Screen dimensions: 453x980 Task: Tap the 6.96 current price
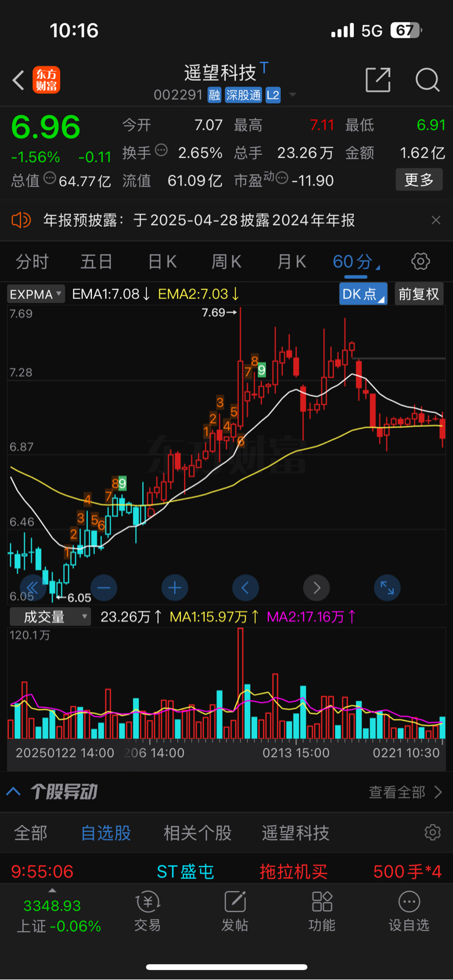pos(46,127)
